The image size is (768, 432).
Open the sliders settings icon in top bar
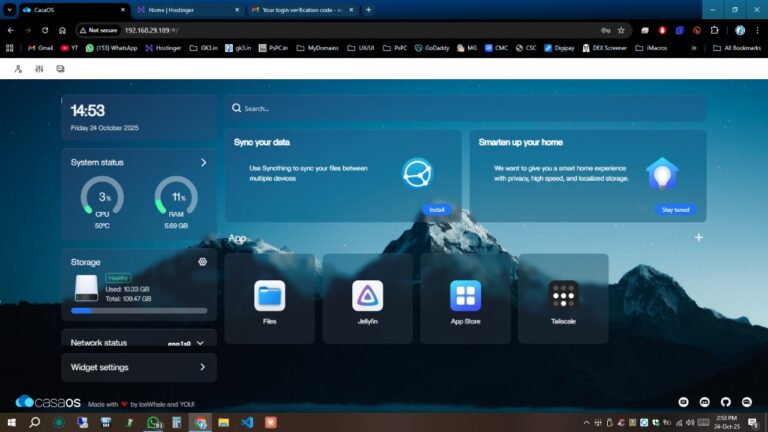pyautogui.click(x=39, y=69)
